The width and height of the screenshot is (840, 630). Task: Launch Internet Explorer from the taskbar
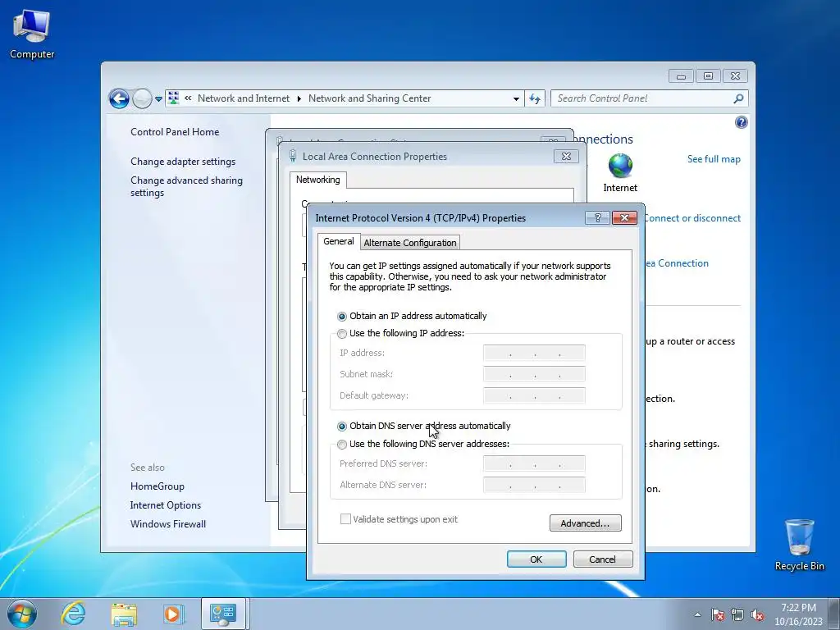pos(73,614)
